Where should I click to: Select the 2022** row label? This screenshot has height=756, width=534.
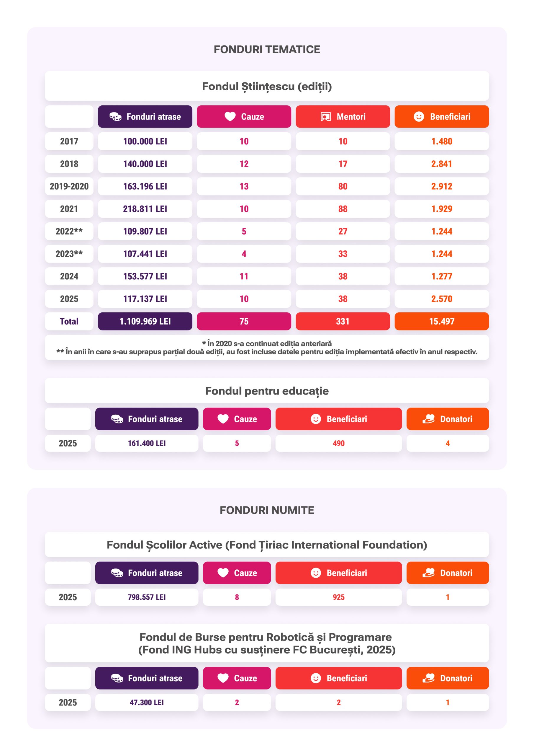click(69, 231)
